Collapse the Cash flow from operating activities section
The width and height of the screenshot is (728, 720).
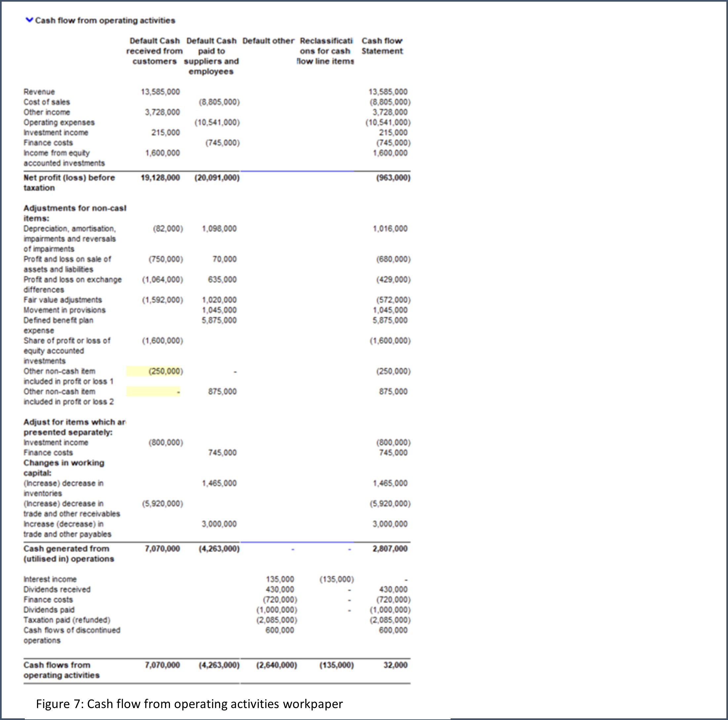[29, 20]
